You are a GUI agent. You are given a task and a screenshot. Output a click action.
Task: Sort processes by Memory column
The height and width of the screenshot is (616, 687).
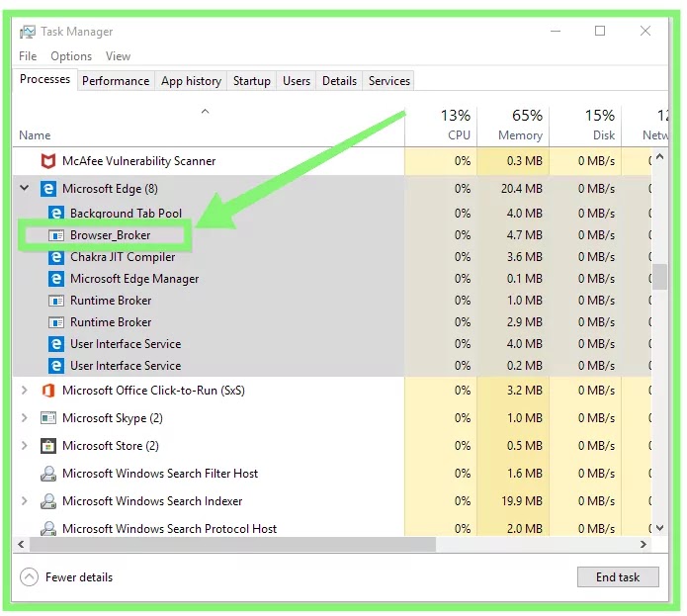[513, 126]
